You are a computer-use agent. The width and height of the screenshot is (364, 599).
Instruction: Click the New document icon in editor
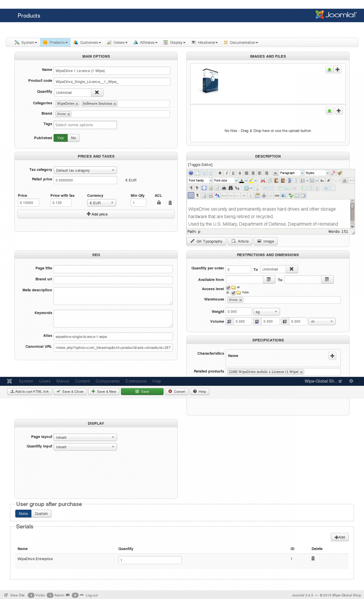(198, 173)
